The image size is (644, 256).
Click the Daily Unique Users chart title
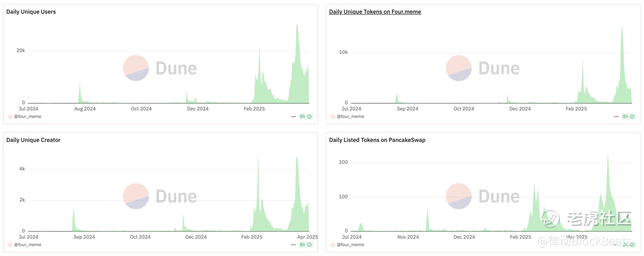tap(31, 12)
